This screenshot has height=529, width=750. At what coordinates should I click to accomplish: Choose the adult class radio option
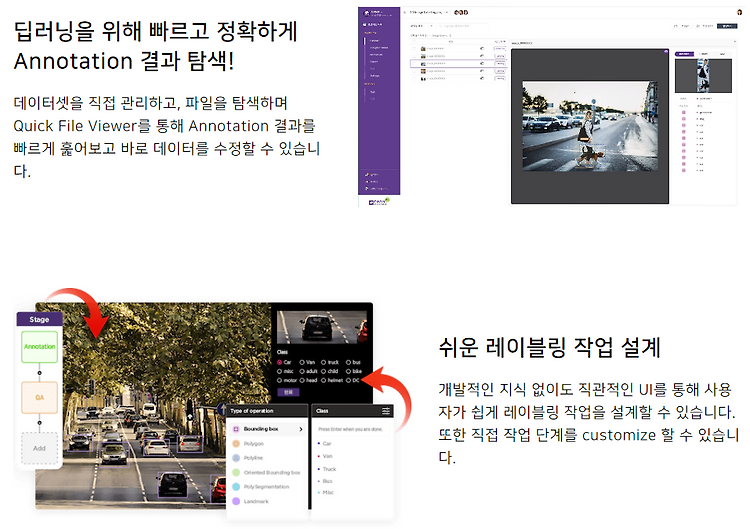click(302, 371)
